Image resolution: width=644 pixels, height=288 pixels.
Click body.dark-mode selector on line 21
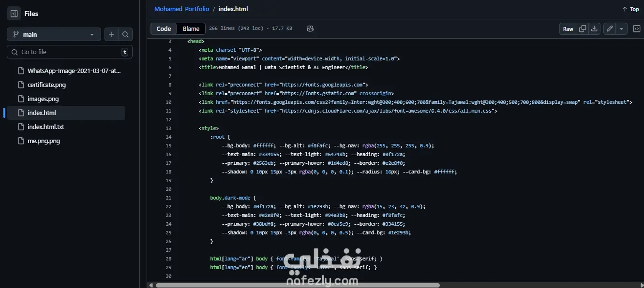click(231, 198)
